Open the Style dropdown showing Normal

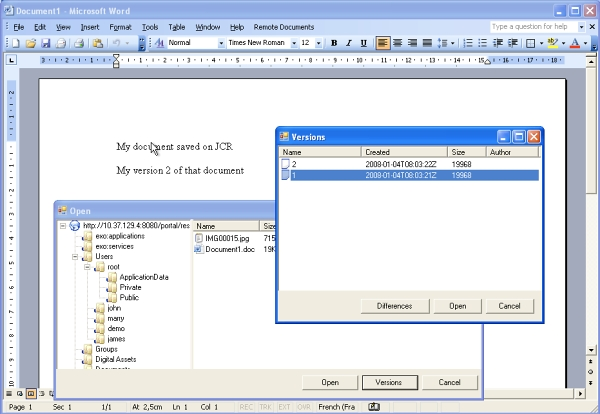(x=221, y=43)
